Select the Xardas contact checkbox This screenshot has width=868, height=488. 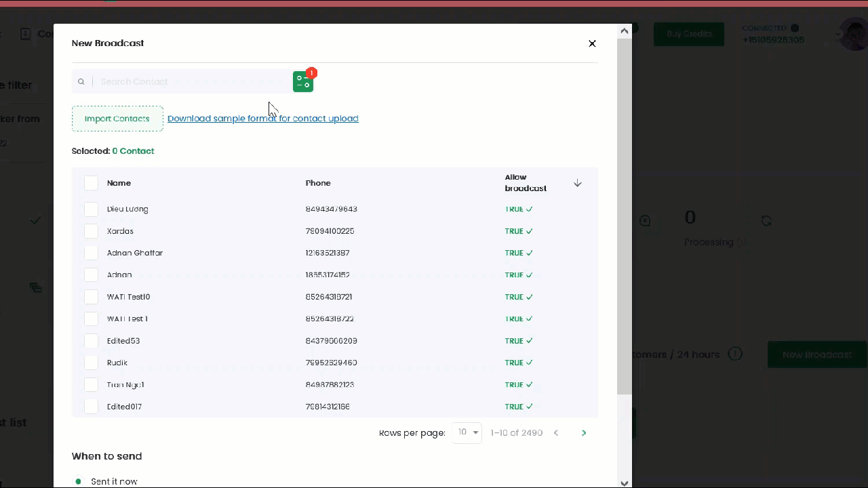coord(91,231)
